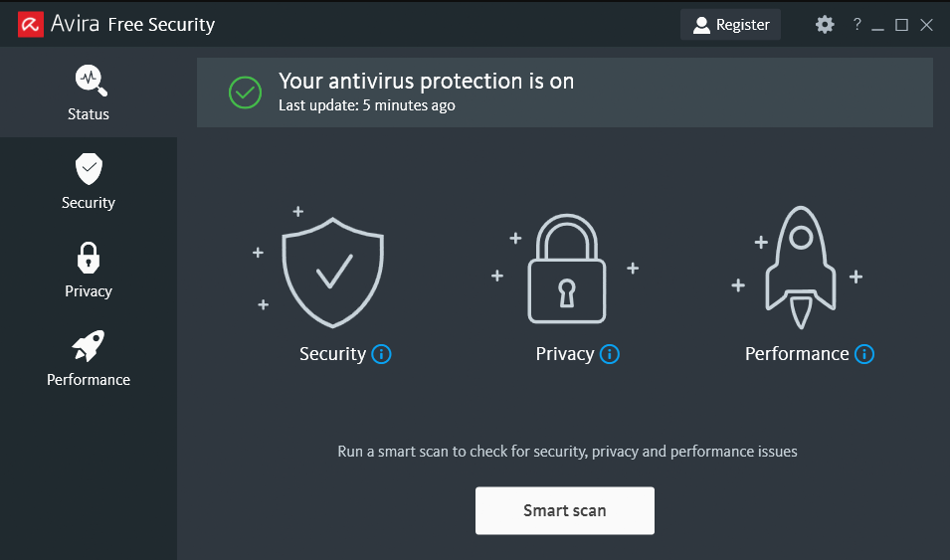Screen dimensions: 950x560
Task: Click the Avira red logo
Action: click(x=30, y=24)
